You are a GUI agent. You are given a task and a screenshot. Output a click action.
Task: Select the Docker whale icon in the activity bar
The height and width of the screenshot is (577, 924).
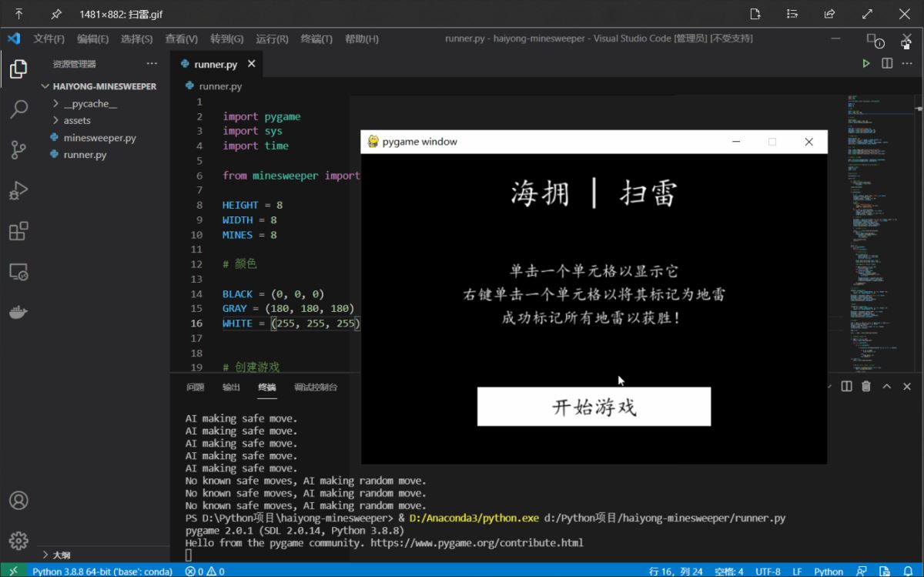[x=18, y=311]
